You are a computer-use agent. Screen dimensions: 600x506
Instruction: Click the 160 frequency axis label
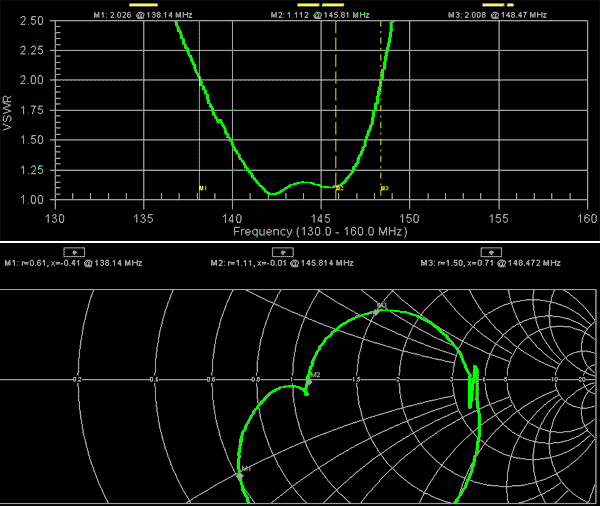[x=587, y=219]
